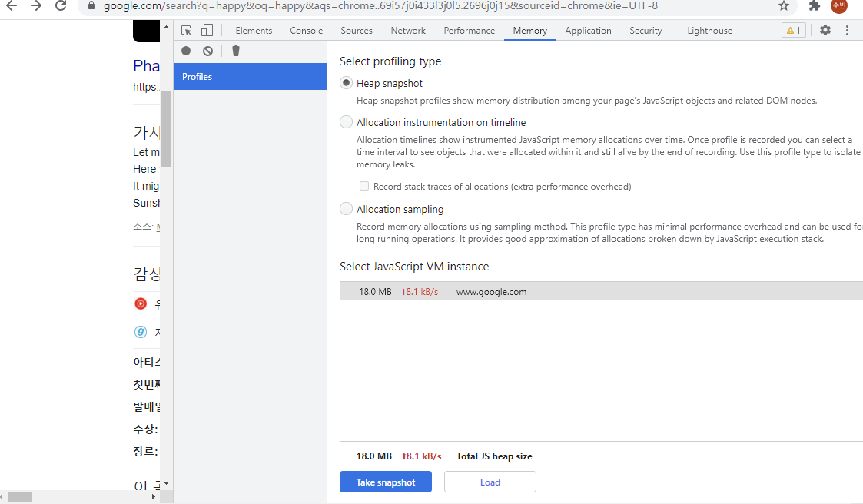Click the Load button
Viewport: 863px width, 504px height.
pos(490,482)
